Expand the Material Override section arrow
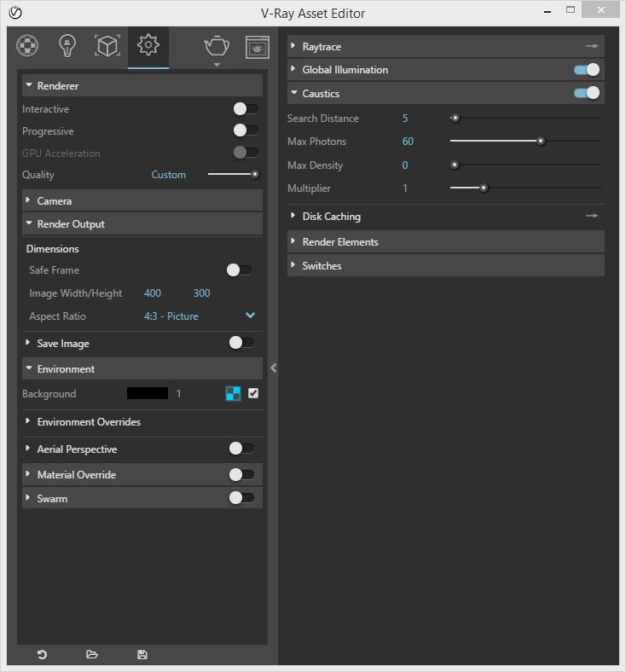The width and height of the screenshot is (626, 672). coord(28,474)
